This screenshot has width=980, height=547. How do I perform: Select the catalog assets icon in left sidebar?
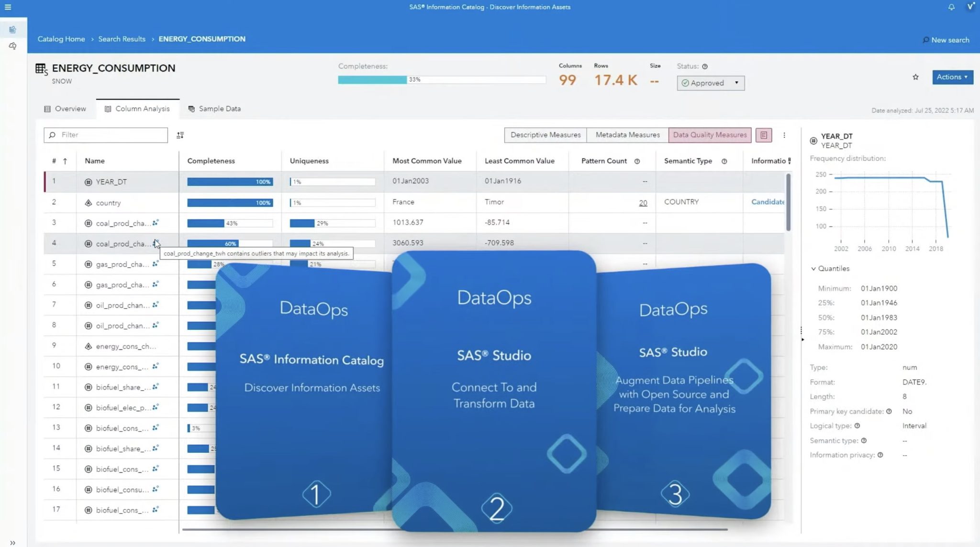[13, 29]
